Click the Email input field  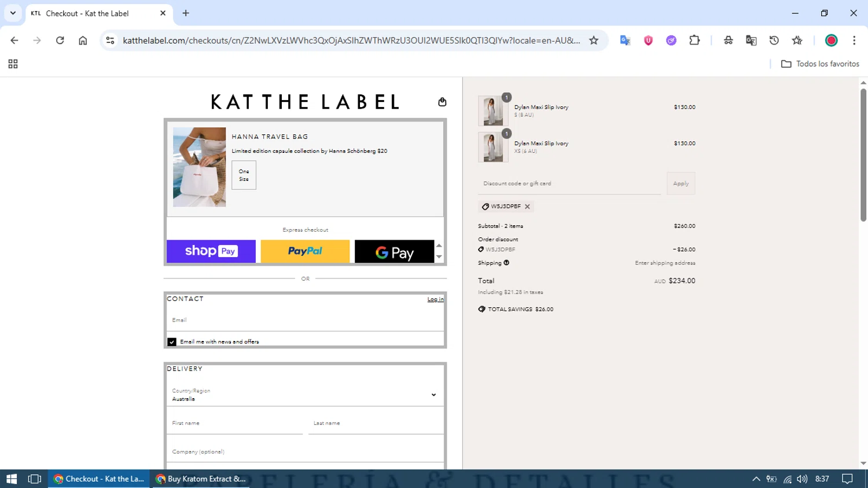click(x=305, y=320)
